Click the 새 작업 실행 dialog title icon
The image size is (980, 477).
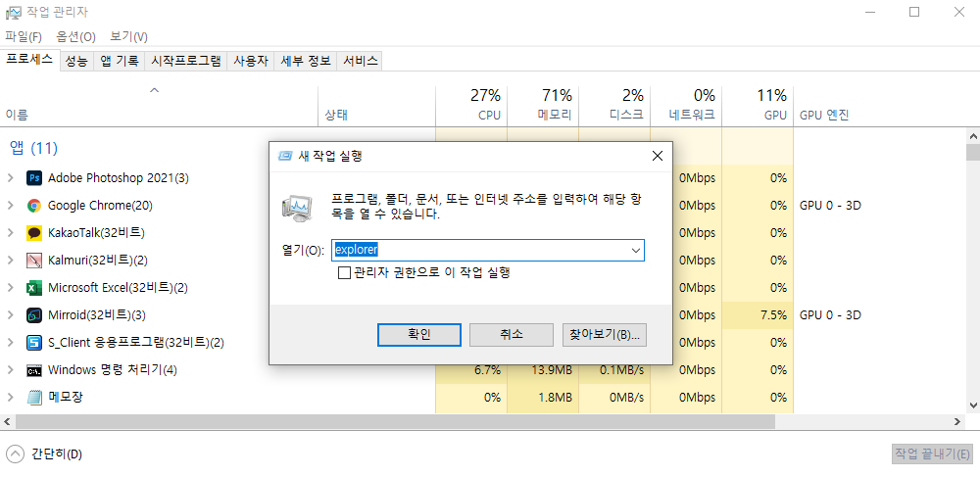284,156
